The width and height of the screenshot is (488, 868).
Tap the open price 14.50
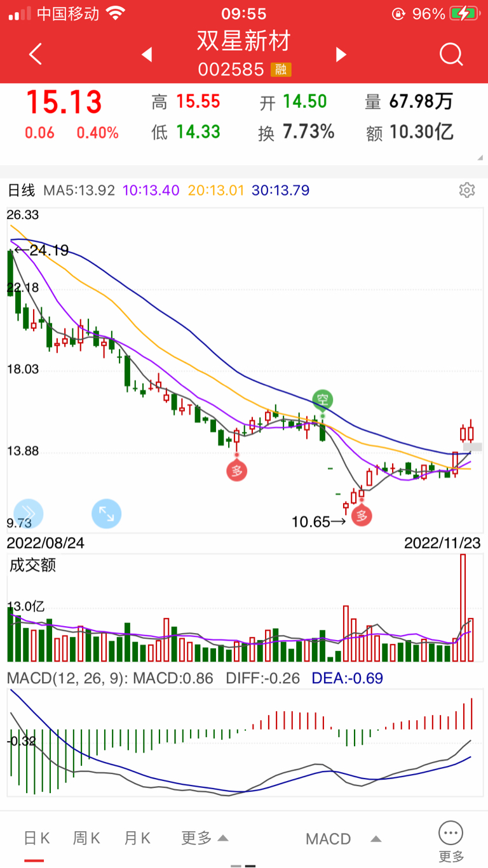[x=305, y=102]
